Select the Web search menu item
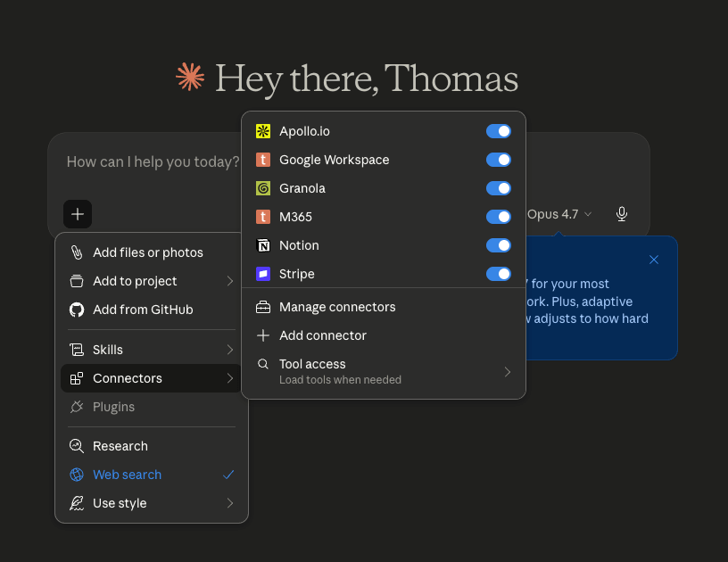728x562 pixels. coord(152,475)
